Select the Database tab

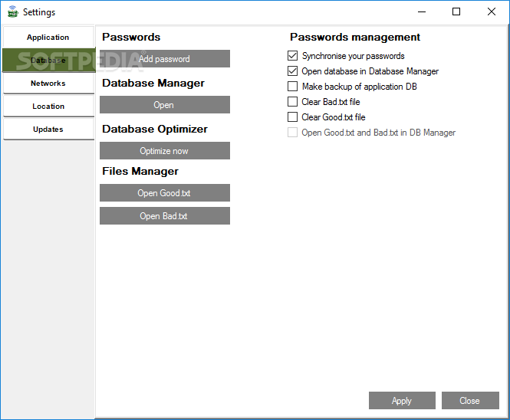[48, 60]
